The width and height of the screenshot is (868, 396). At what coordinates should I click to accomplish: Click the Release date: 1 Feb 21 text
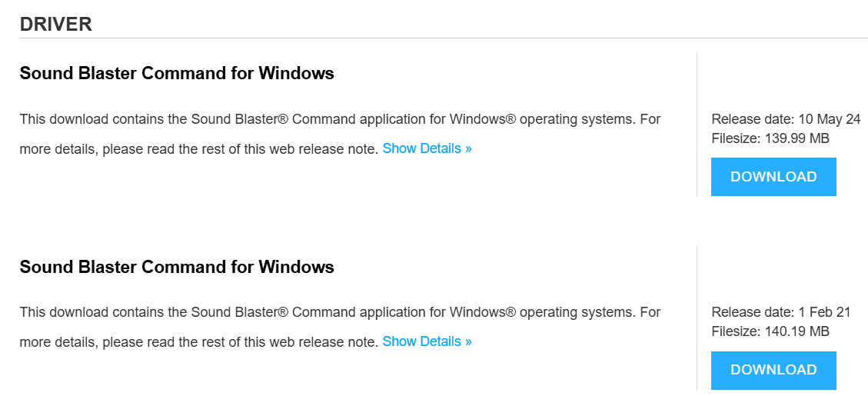click(x=780, y=312)
